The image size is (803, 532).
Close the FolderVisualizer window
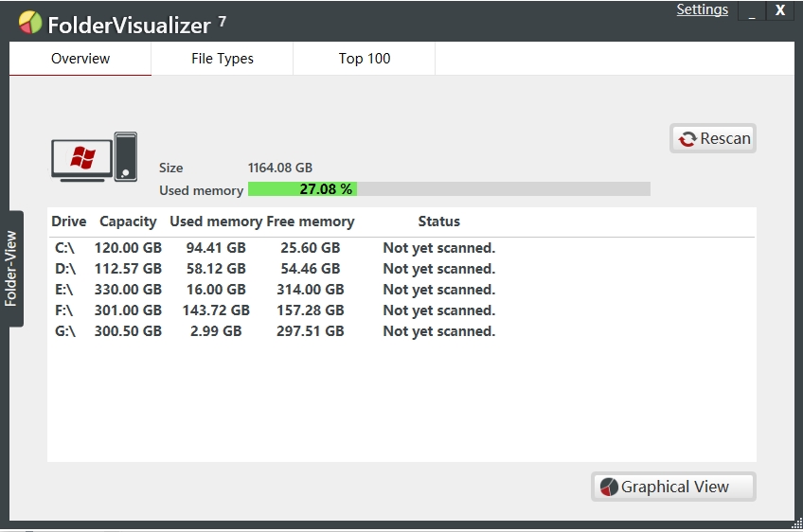coord(780,10)
